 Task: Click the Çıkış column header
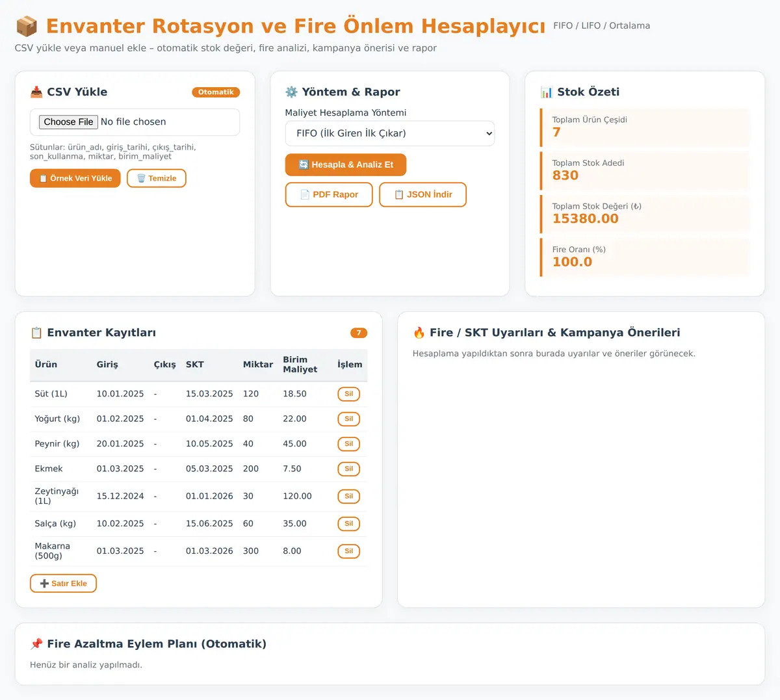click(x=165, y=365)
